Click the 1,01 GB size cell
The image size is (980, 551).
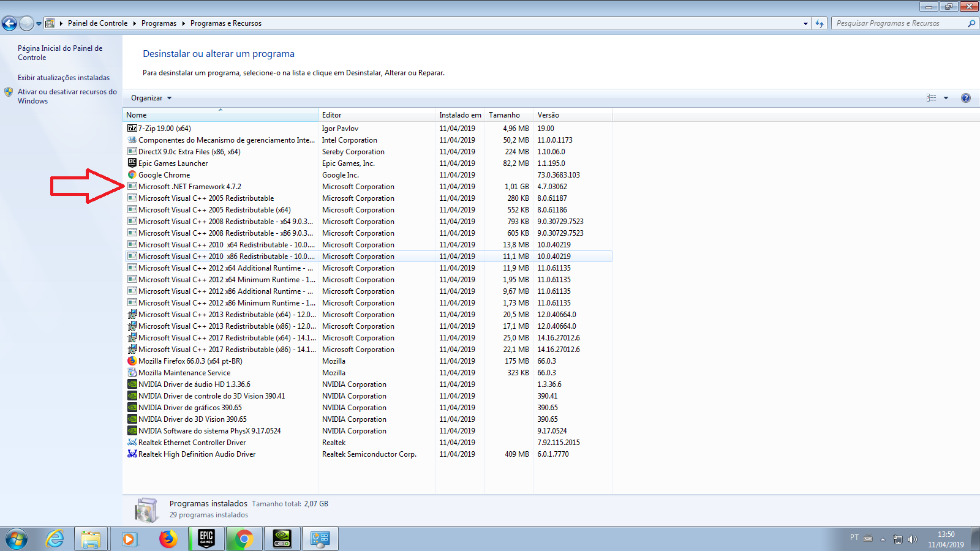pyautogui.click(x=517, y=187)
